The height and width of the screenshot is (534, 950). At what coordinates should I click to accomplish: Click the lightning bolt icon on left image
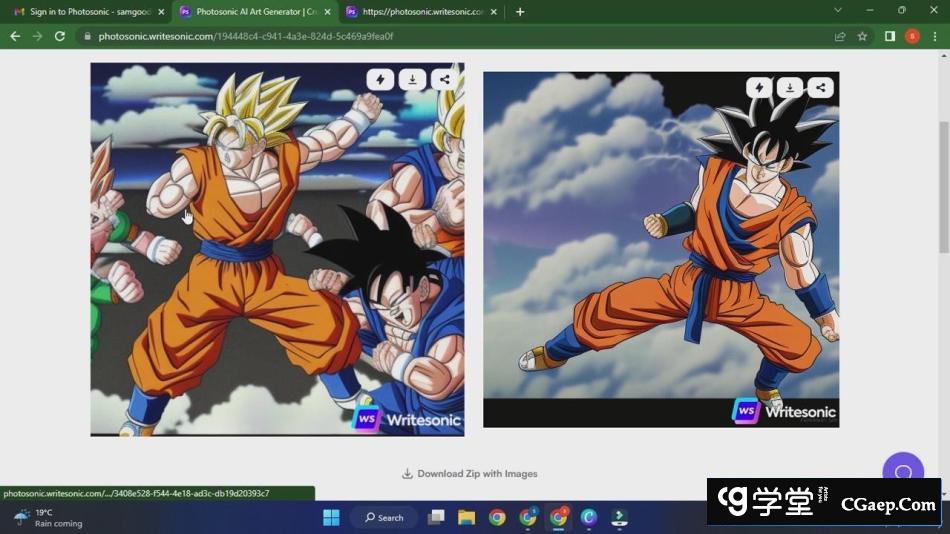(x=380, y=80)
